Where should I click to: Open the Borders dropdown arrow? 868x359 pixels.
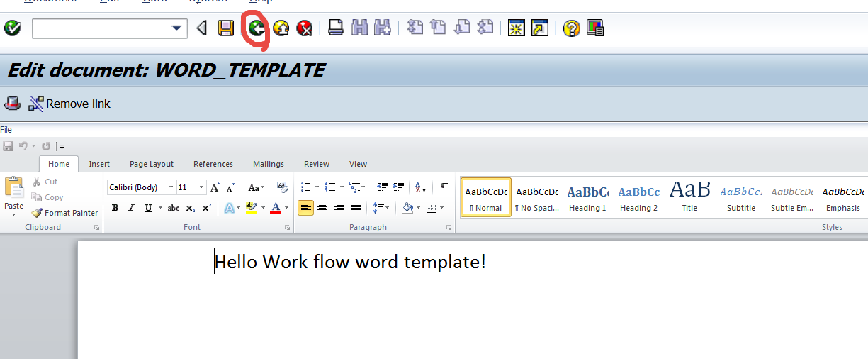441,208
